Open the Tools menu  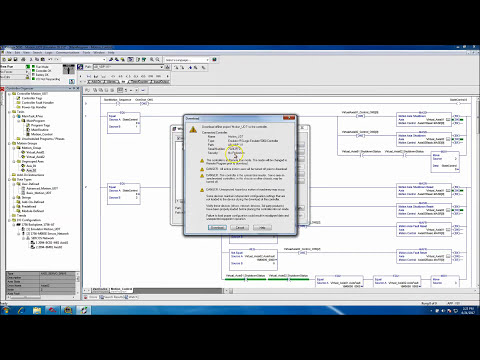coord(87,53)
